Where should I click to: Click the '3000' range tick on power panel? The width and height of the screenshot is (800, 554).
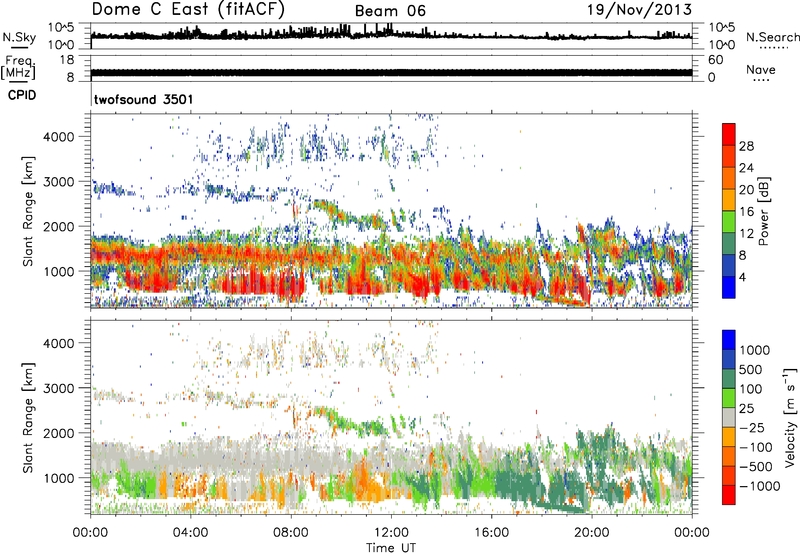coord(59,182)
